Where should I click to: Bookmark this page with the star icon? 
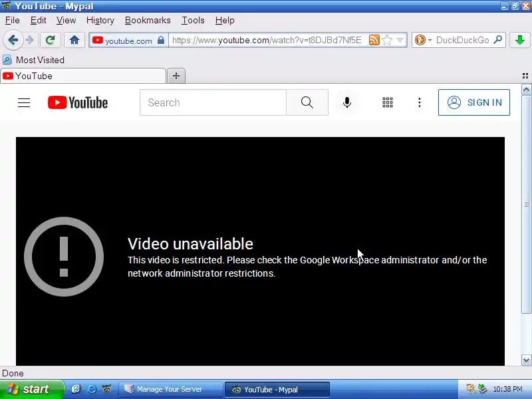click(387, 40)
